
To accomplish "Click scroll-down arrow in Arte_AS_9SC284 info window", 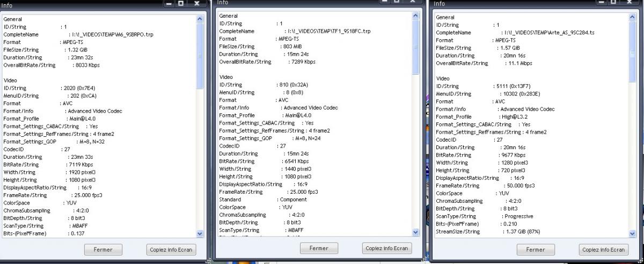I will point(632,233).
